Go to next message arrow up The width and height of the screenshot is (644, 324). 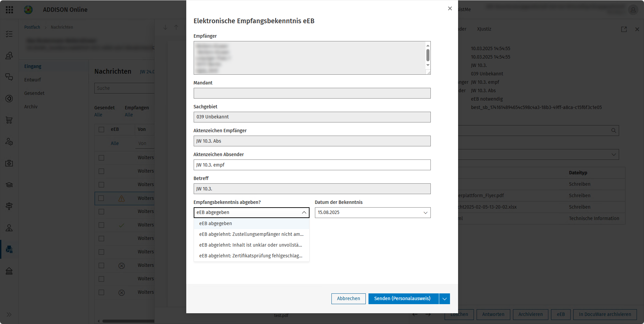[x=176, y=27]
